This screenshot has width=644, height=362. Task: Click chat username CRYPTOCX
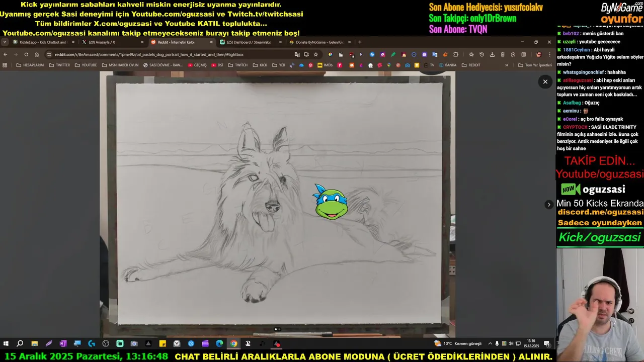coord(575,127)
